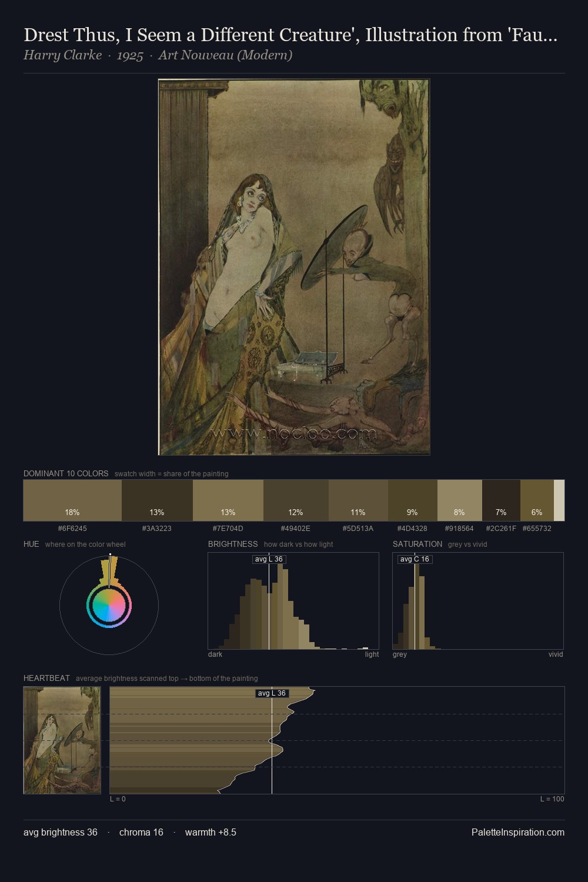Click the 'how dark vs how light' caption

(299, 544)
